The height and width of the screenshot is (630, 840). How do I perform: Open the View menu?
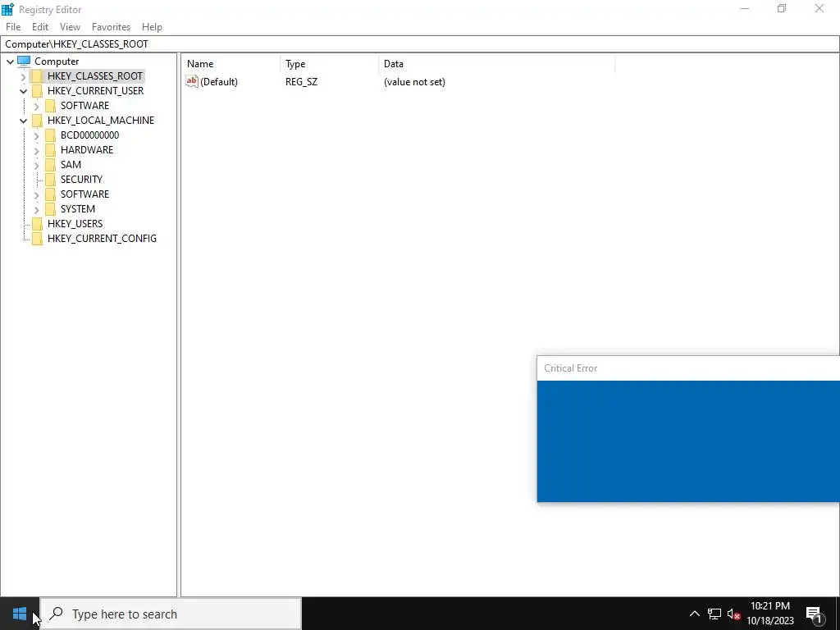tap(70, 27)
